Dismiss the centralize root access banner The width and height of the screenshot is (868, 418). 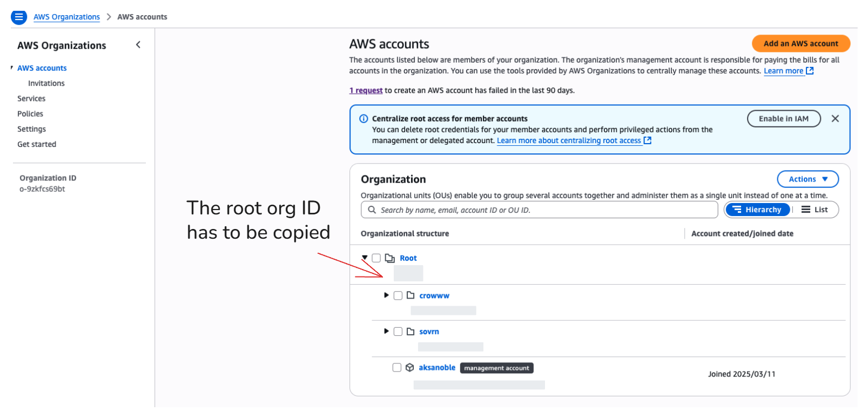click(x=835, y=119)
